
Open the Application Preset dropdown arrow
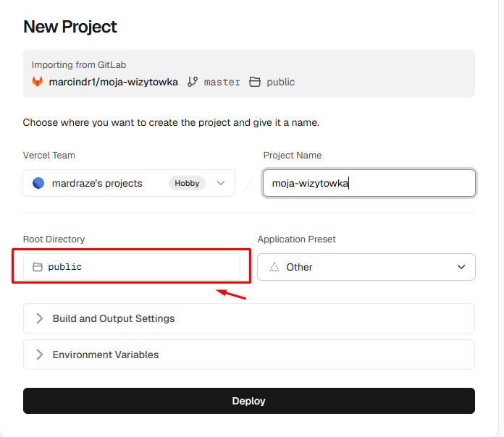point(461,267)
